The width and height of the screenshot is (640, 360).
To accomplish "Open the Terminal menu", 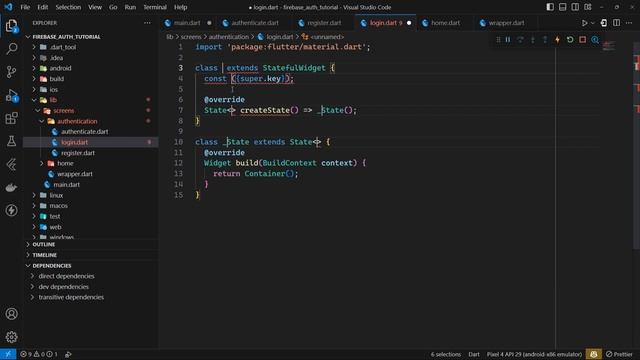I will coord(155,7).
